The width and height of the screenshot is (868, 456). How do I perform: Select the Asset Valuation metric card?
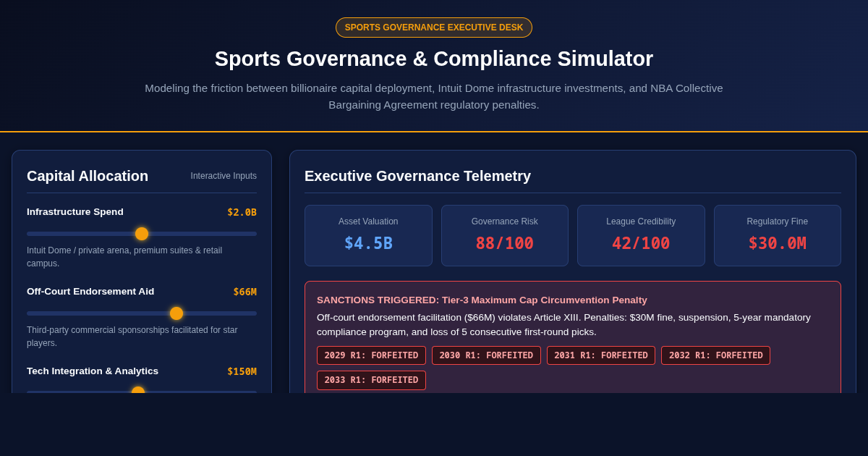(368, 235)
